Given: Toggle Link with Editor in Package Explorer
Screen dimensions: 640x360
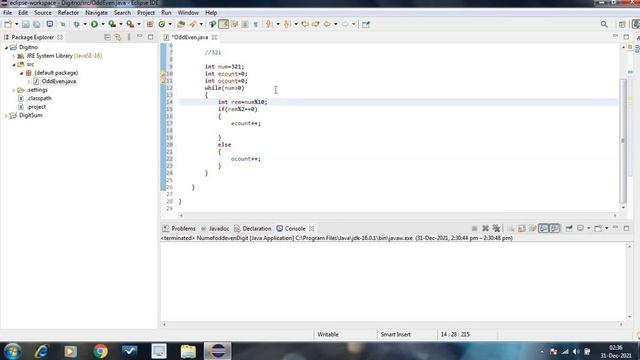Looking at the screenshot, I should 118,37.
